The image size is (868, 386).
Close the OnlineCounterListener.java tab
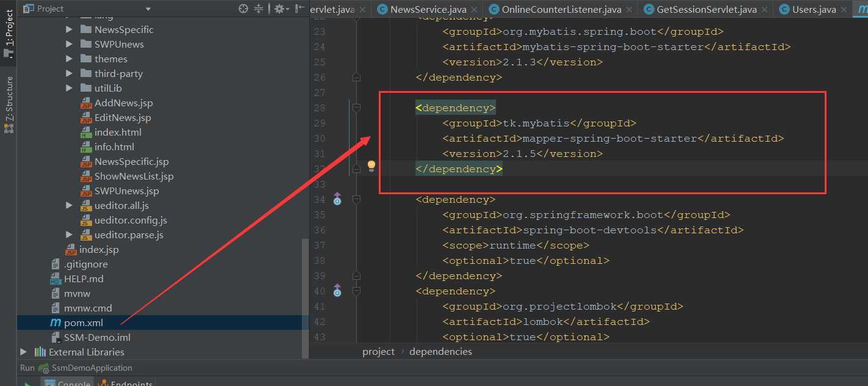(630, 10)
